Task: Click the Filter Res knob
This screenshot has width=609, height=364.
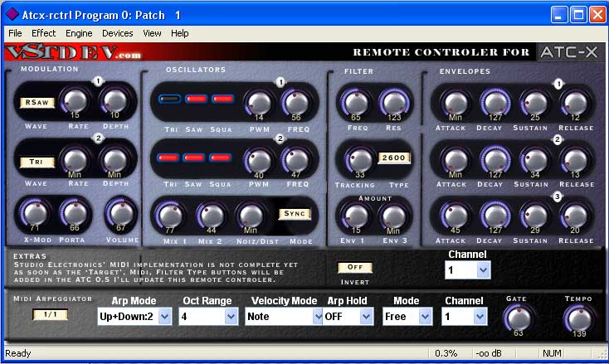Action: click(394, 103)
